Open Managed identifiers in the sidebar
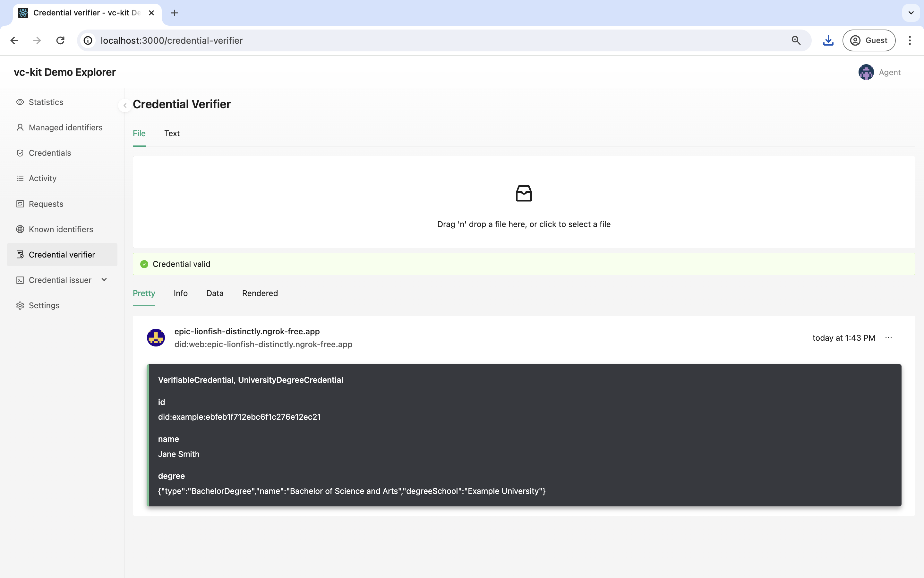 tap(62, 127)
